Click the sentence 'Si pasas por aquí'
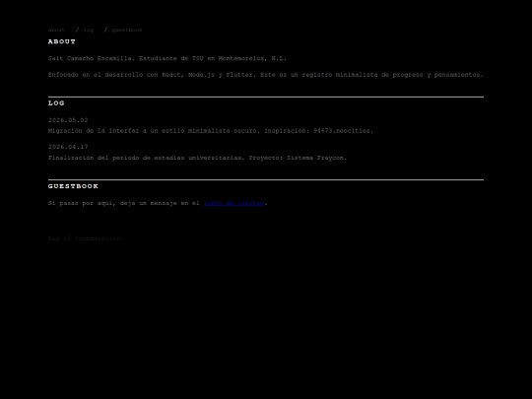532x399 pixels. [x=158, y=203]
